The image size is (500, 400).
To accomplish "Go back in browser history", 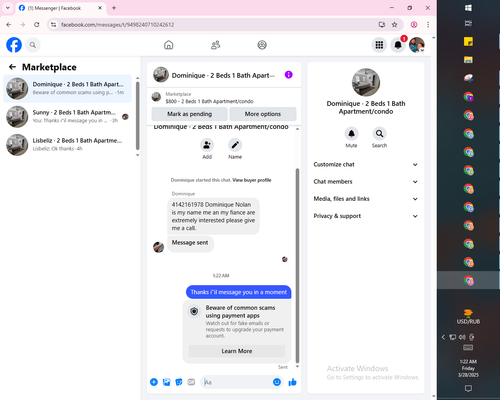I will click(9, 24).
